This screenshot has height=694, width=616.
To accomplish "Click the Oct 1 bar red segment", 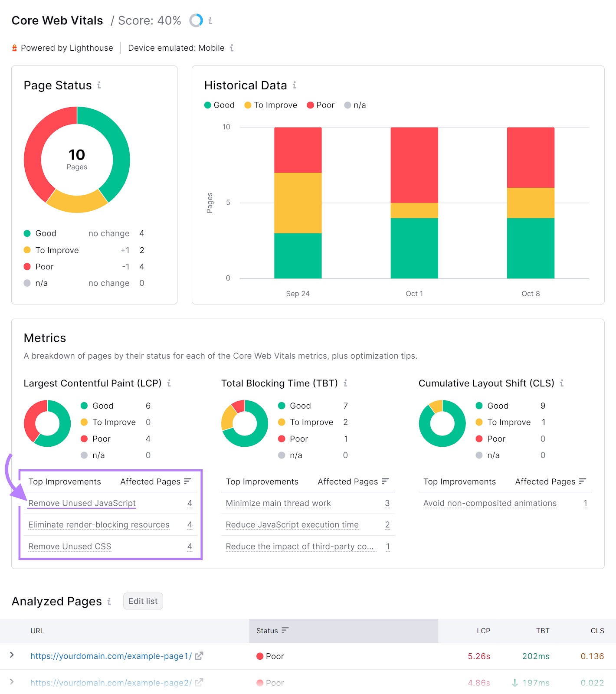I will (x=414, y=165).
